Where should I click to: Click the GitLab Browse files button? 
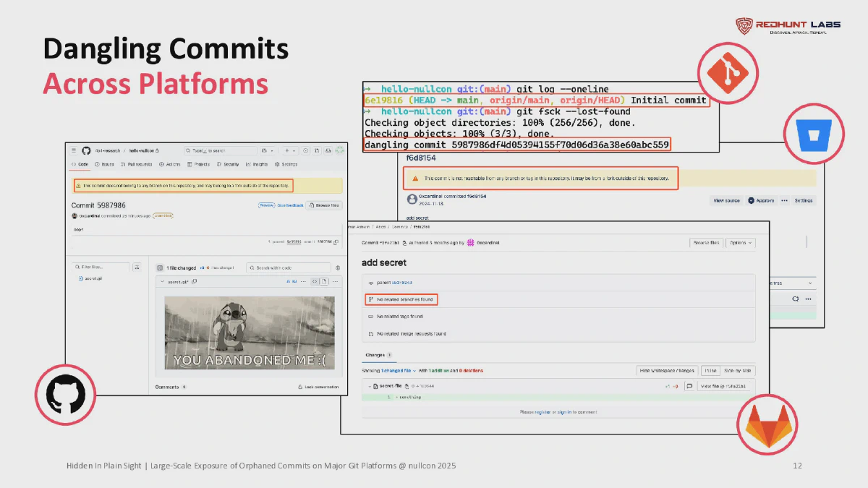coord(705,243)
